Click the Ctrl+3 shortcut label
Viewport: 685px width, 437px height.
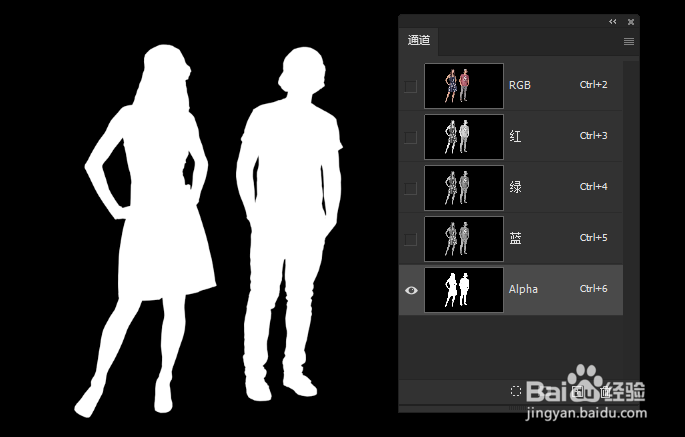pyautogui.click(x=594, y=136)
